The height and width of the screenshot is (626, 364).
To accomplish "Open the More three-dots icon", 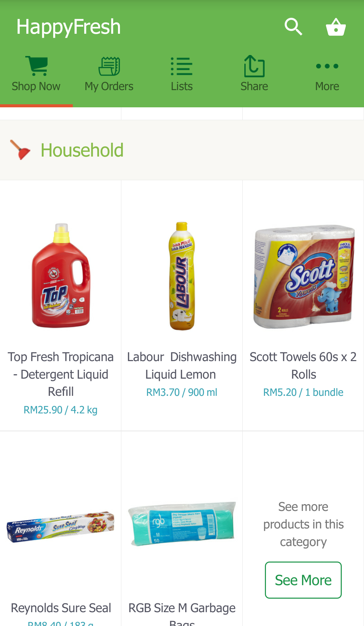I will pos(327,66).
